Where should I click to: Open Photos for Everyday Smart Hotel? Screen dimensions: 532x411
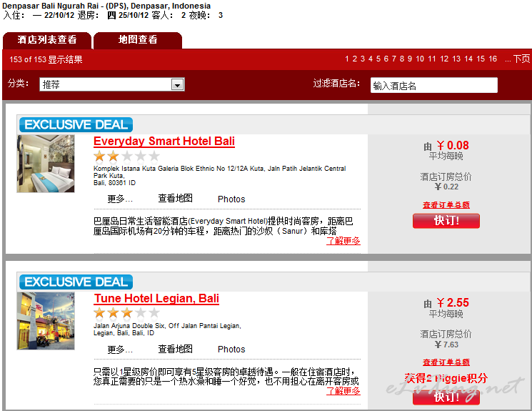231,199
